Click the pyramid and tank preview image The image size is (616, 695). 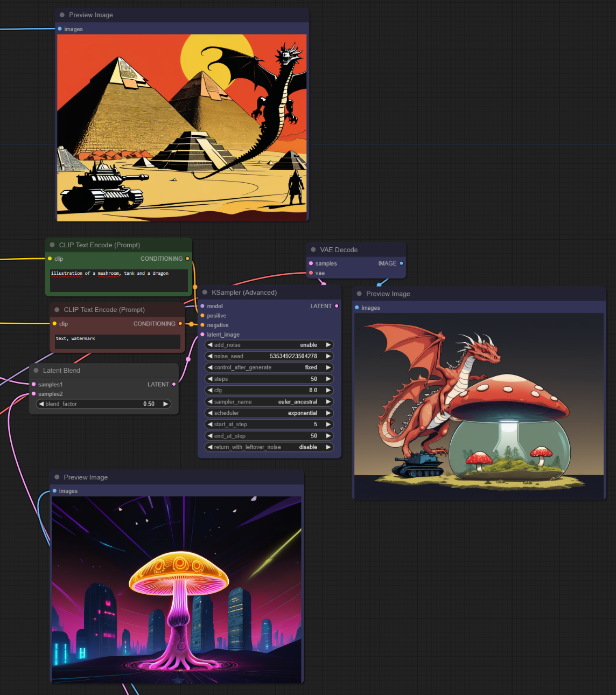point(182,128)
